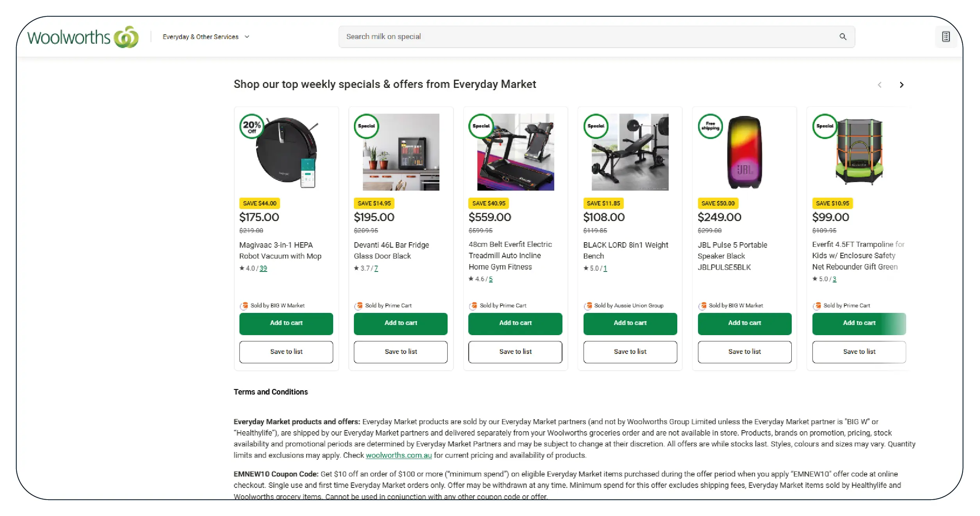Add Everfit Treadmill to cart
The image size is (980, 516).
(515, 323)
